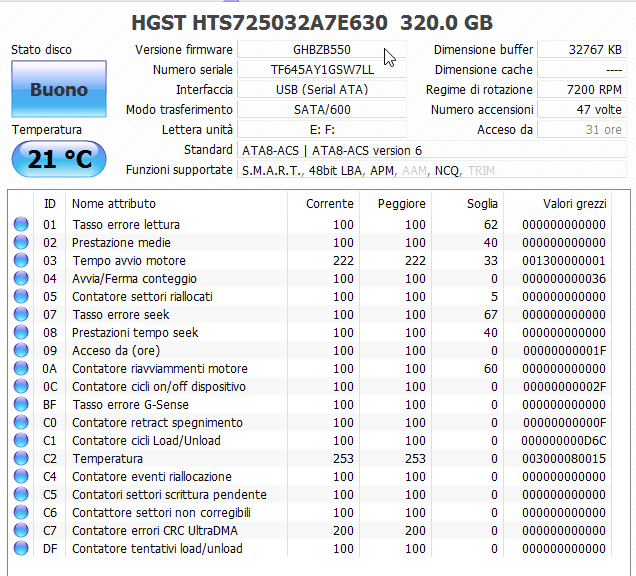Click the status icon for Contatore riavviammenti motore
The width and height of the screenshot is (636, 576).
pyautogui.click(x=21, y=368)
